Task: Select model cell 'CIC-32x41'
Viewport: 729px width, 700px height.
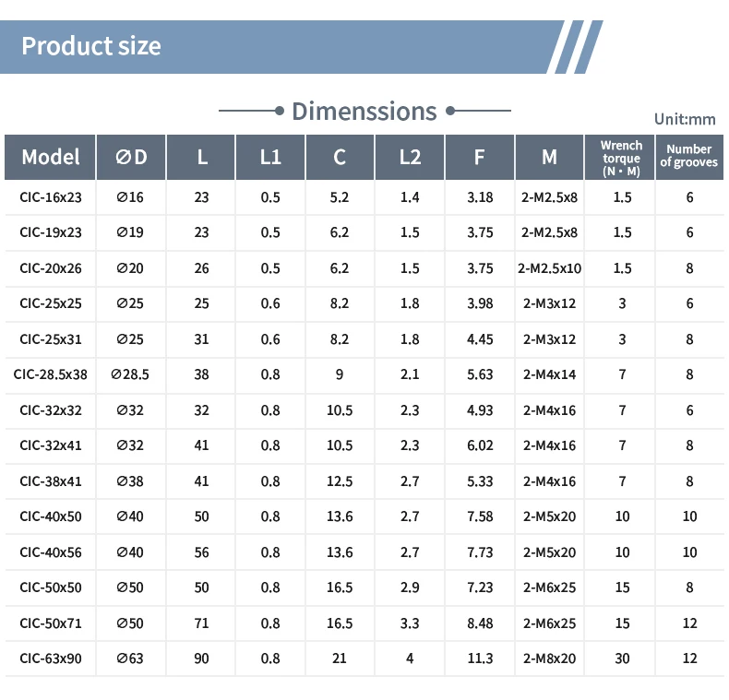Action: (x=51, y=445)
